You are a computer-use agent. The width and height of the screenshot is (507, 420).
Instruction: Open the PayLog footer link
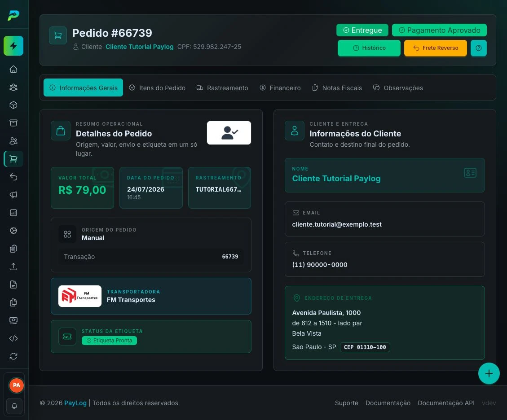coord(75,403)
